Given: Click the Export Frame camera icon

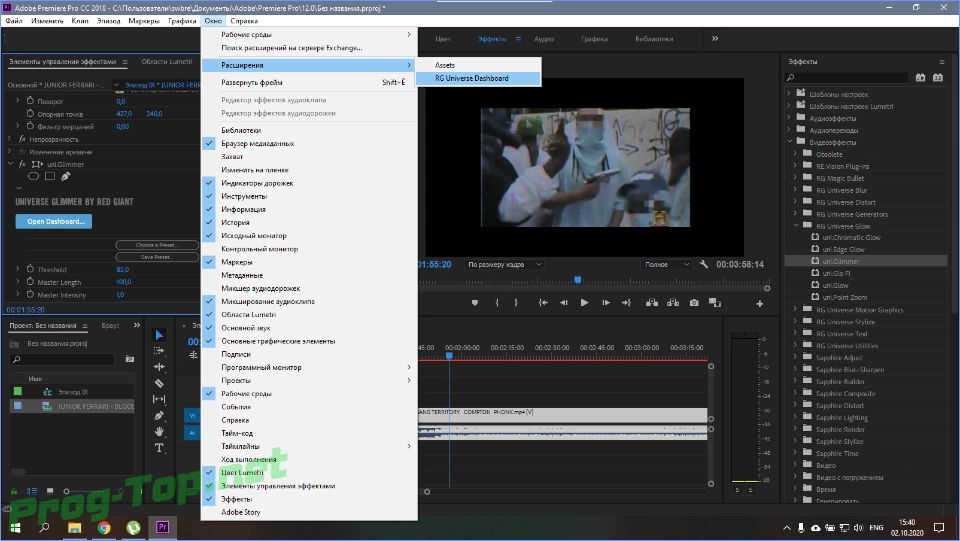Looking at the screenshot, I should (x=694, y=303).
